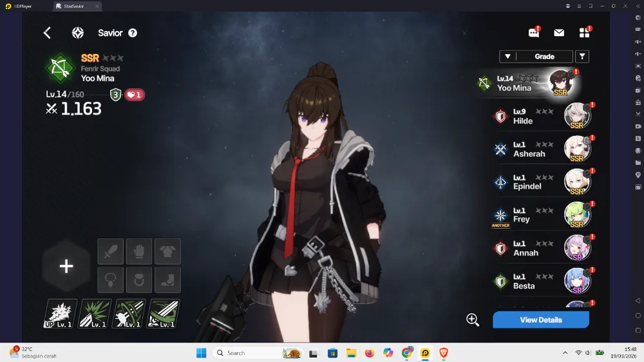Go back with the left arrow icon

pos(47,33)
